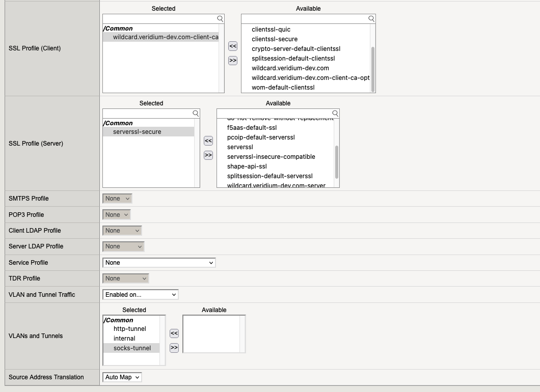The height and width of the screenshot is (392, 540).
Task: Click search icon in SSL Server Selected filter
Action: pos(196,113)
